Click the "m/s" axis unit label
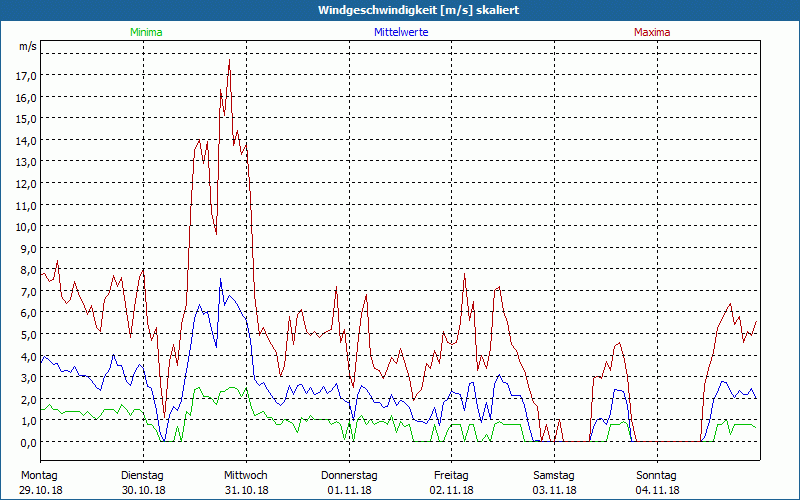This screenshot has height=500, width=800. click(28, 46)
